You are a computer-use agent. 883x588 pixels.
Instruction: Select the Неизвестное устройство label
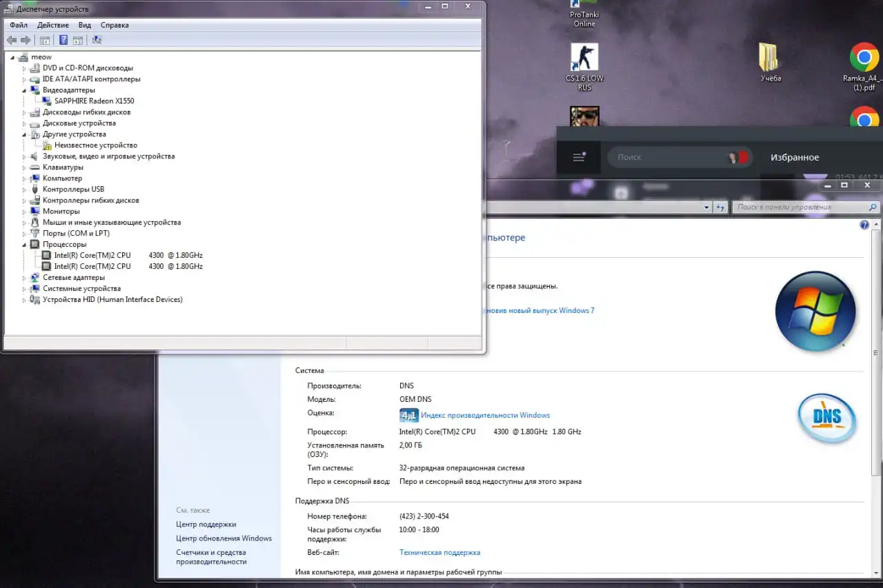(96, 145)
